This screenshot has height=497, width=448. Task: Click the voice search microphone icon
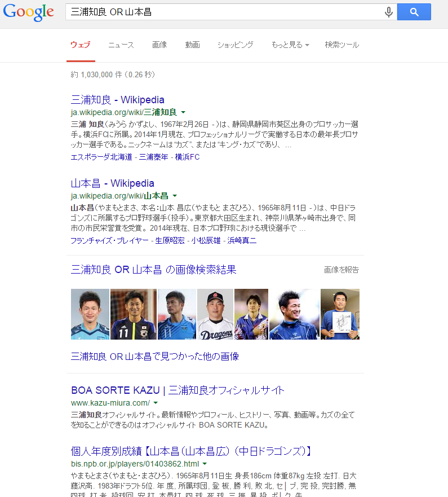pyautogui.click(x=388, y=12)
